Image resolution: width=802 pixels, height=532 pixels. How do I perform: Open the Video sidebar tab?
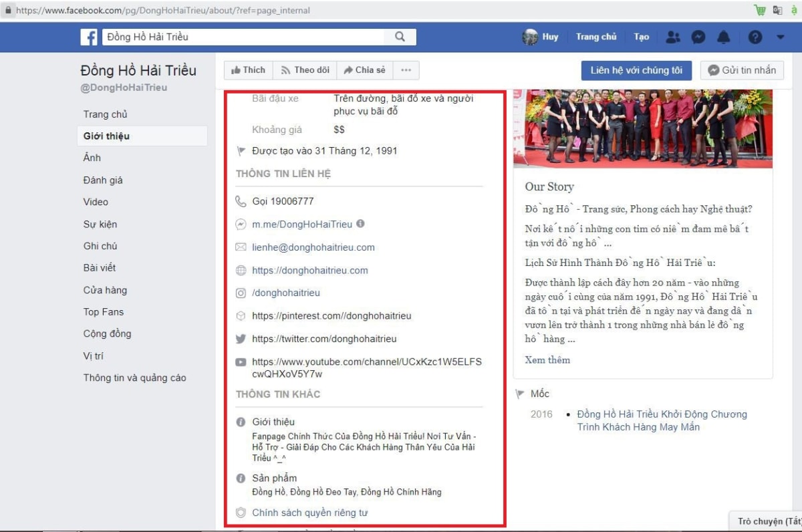pos(96,202)
